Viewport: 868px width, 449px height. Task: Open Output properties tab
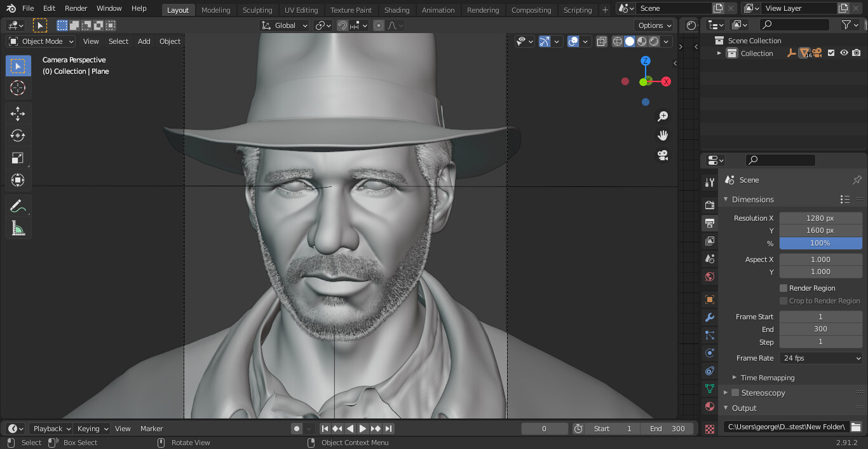(x=710, y=223)
